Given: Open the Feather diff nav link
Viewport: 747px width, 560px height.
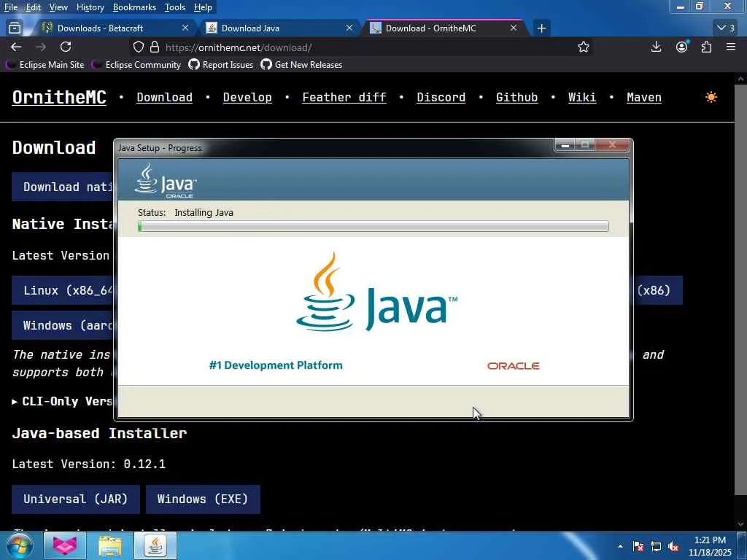Looking at the screenshot, I should 344,97.
